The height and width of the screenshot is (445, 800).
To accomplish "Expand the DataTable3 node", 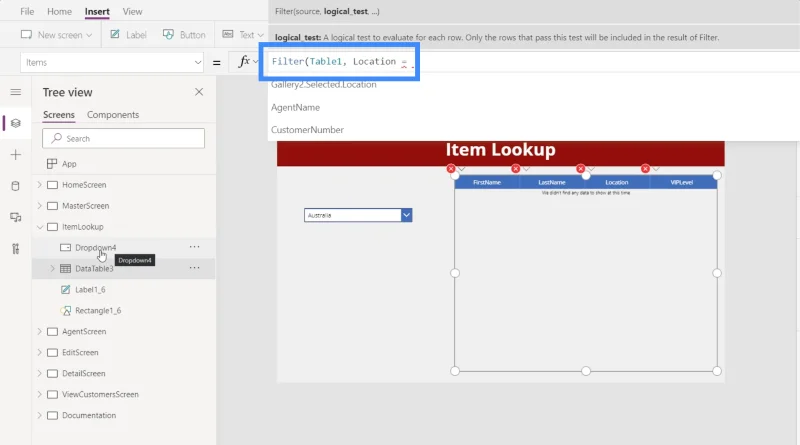I will (x=52, y=268).
